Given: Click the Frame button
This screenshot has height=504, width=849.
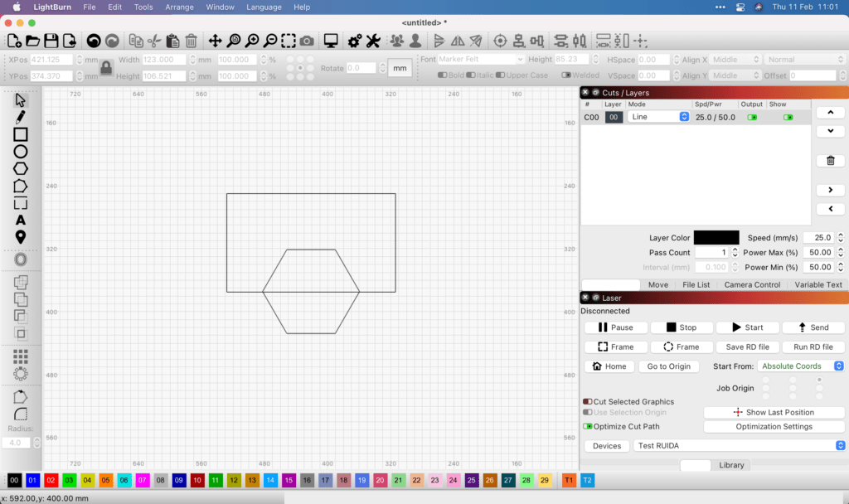Looking at the screenshot, I should 615,346.
